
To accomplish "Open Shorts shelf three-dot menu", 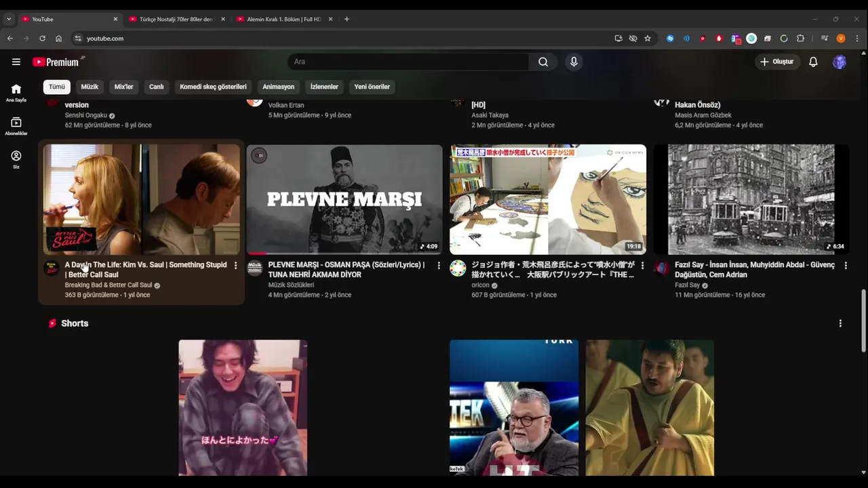I will point(840,323).
